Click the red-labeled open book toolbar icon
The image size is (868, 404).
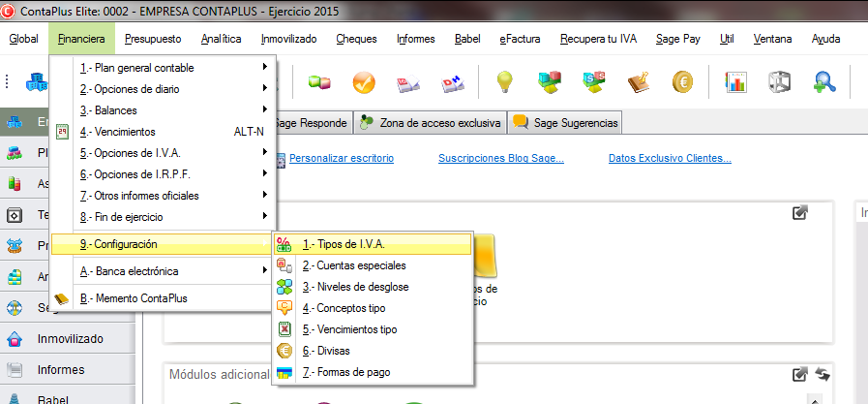[408, 83]
